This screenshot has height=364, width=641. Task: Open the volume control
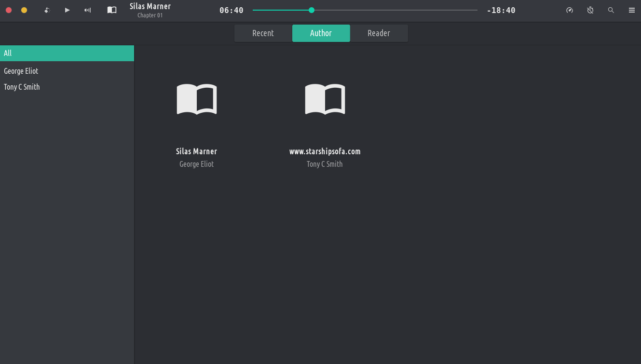coord(88,10)
